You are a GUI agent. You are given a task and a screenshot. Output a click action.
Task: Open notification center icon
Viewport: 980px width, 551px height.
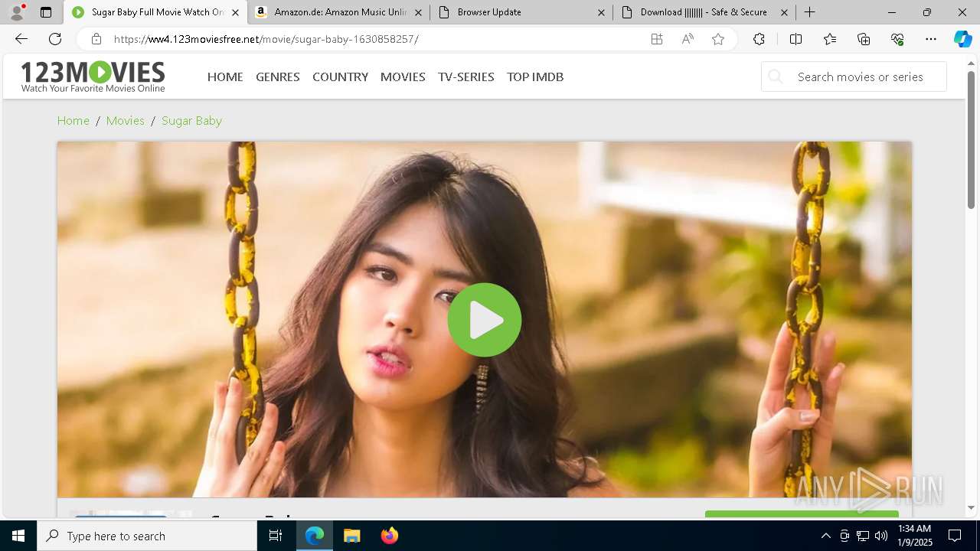pyautogui.click(x=955, y=536)
